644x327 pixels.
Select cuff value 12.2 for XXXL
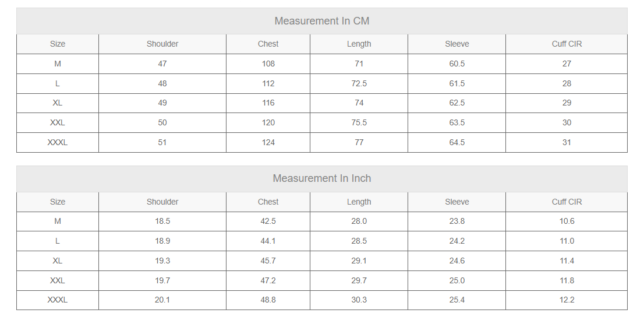click(x=567, y=300)
